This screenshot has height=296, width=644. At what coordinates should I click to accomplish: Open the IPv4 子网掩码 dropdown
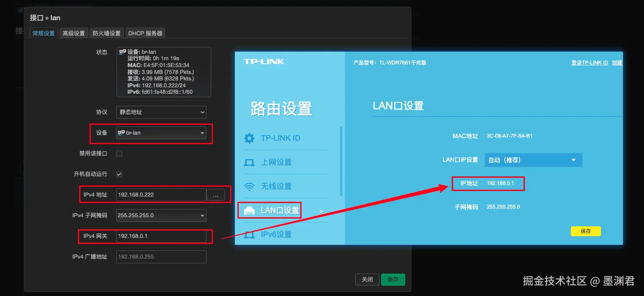click(x=161, y=216)
